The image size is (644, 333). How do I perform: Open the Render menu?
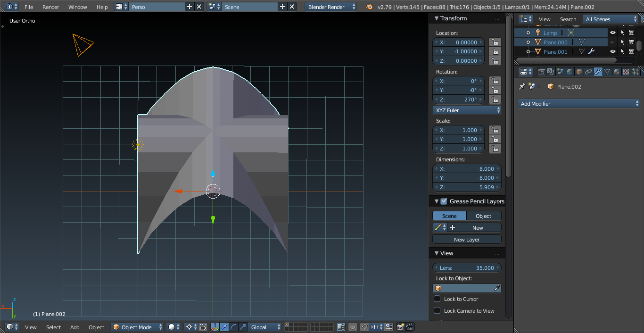tap(50, 7)
